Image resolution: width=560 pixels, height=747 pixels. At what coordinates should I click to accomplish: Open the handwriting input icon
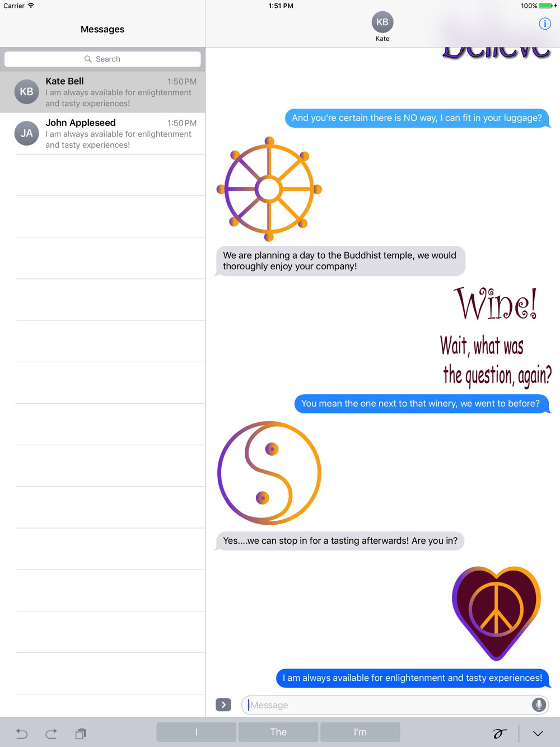499,733
